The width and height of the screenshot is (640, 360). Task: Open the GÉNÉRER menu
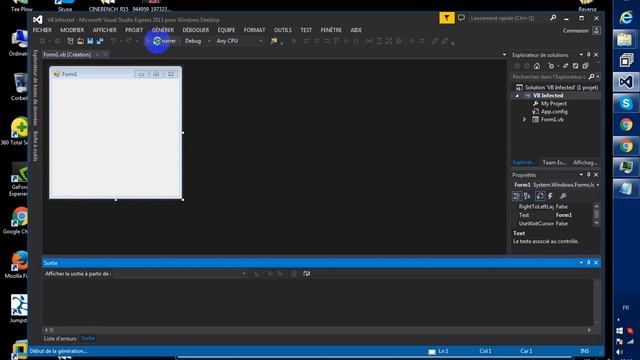163,30
